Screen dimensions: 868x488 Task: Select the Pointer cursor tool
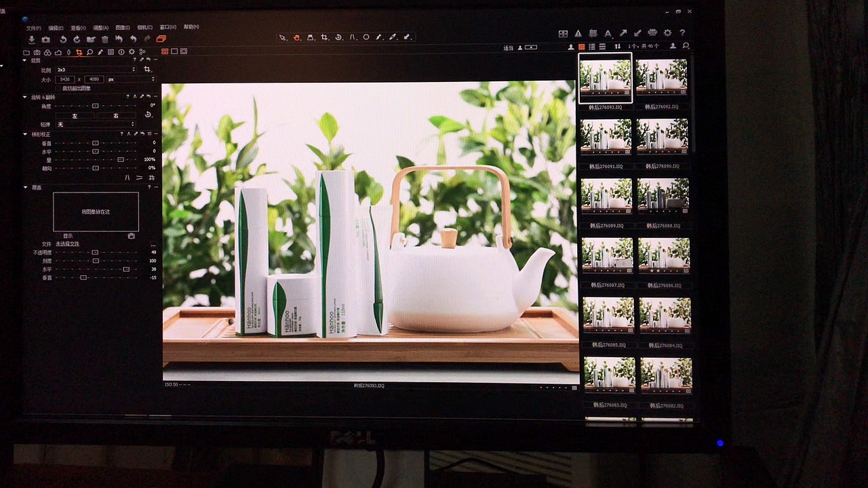pos(282,37)
